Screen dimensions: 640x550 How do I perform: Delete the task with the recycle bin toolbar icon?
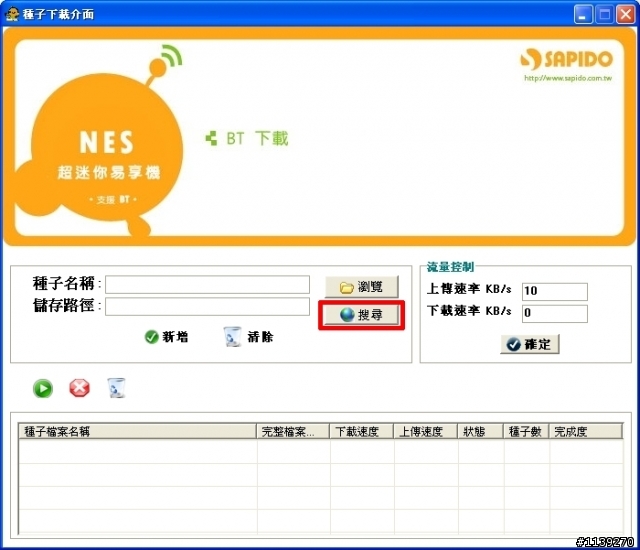click(x=116, y=388)
